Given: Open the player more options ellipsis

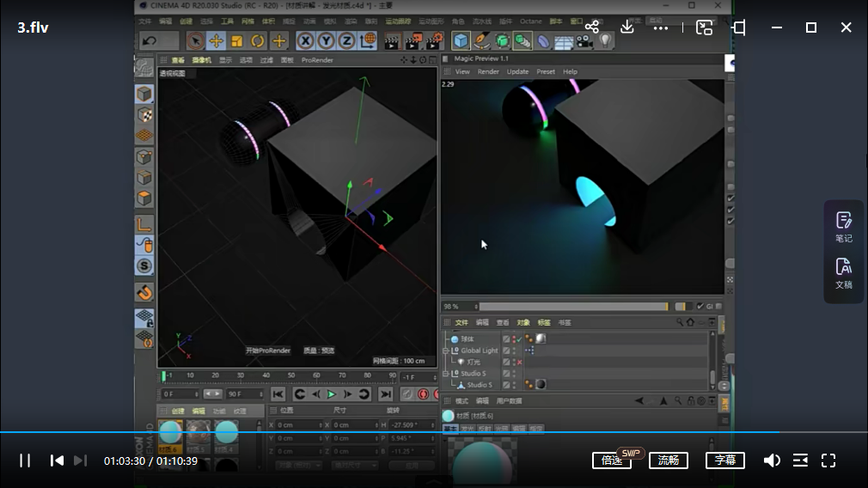Looking at the screenshot, I should click(x=660, y=27).
